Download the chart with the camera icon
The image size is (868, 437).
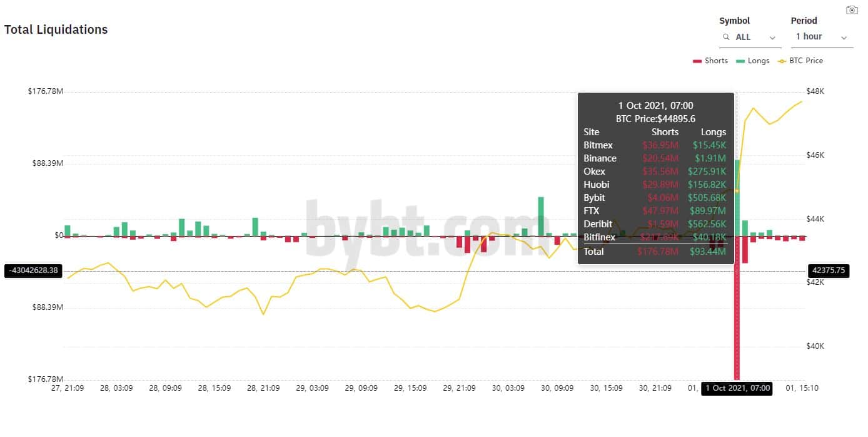[x=852, y=10]
